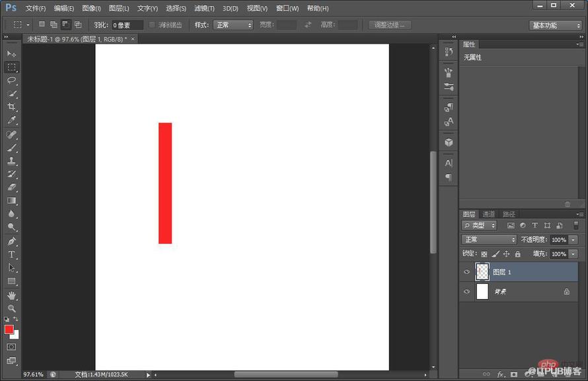Screen dimensions: 588x381
Task: Expand the 不透明度 opacity arrow
Action: [573, 240]
